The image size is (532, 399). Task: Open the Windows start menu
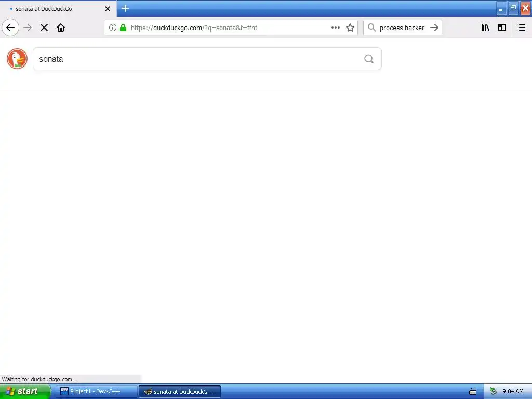[25, 392]
